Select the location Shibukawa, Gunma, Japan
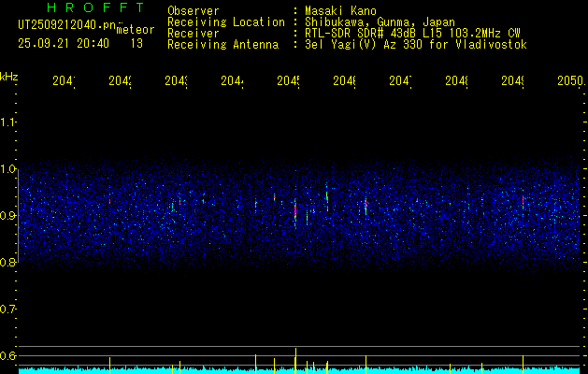The width and height of the screenshot is (588, 374). [380, 22]
